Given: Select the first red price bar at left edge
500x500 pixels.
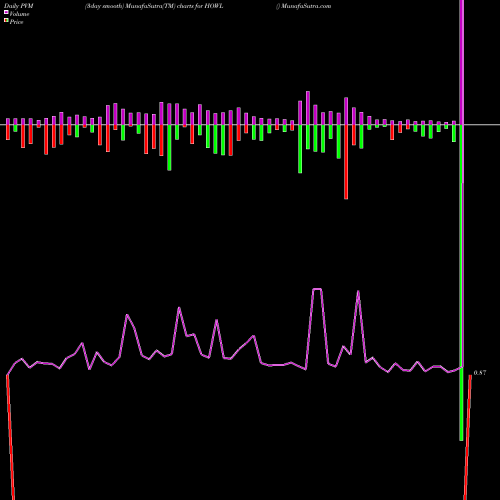Looking at the screenshot, I should 8,132.
